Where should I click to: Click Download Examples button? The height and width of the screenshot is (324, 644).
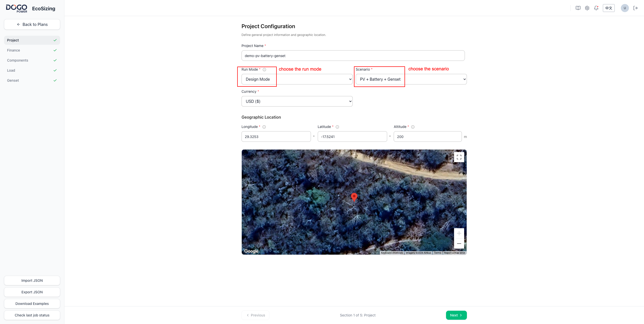(32, 304)
